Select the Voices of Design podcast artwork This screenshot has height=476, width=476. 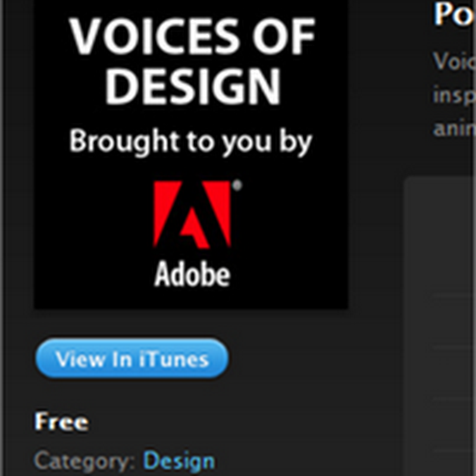coord(191,154)
